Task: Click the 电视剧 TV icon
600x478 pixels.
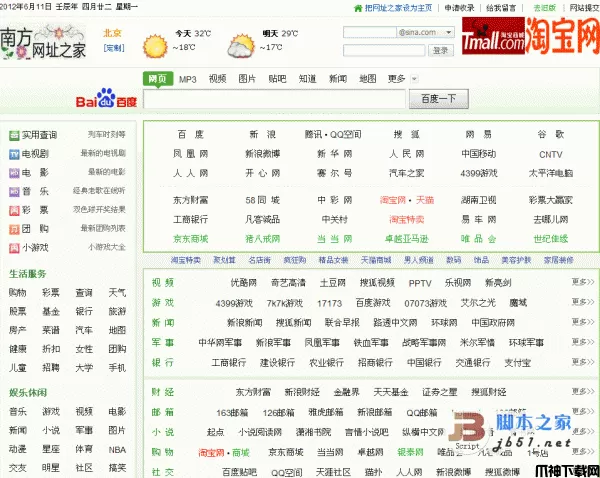Action: click(x=14, y=154)
